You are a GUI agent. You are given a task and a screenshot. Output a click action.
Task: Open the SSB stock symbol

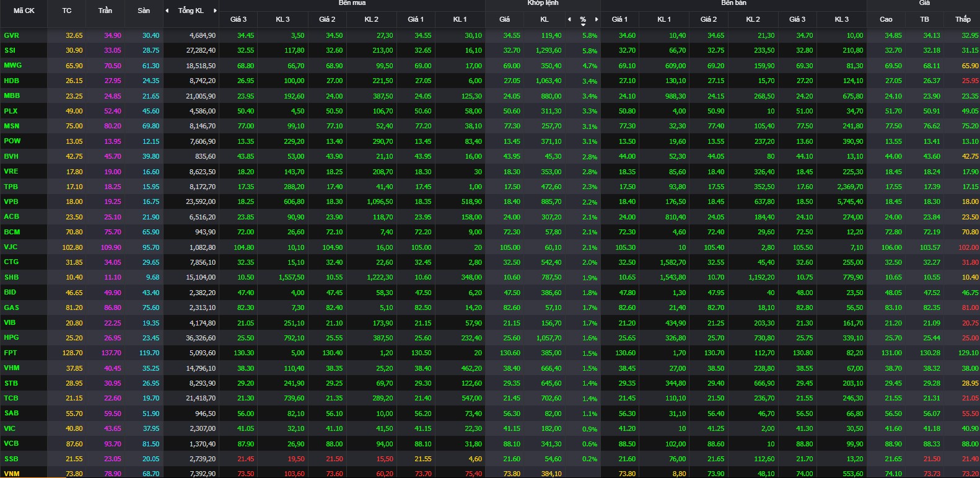tap(11, 459)
